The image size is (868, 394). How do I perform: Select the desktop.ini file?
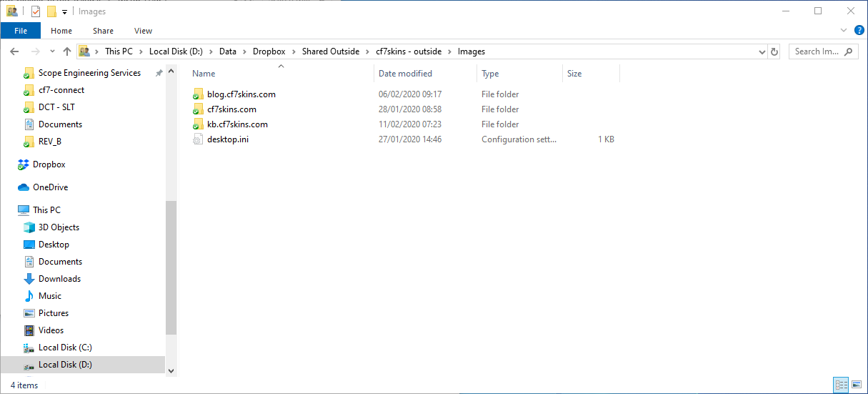tap(227, 139)
